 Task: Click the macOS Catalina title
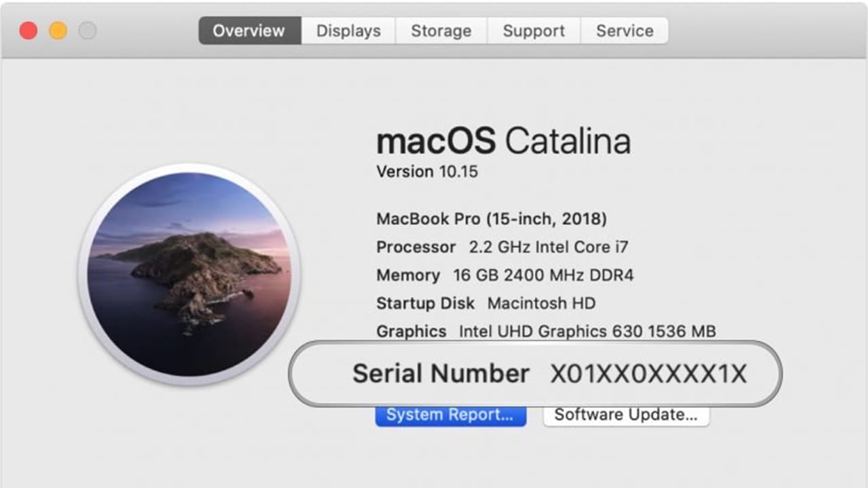pyautogui.click(x=503, y=141)
